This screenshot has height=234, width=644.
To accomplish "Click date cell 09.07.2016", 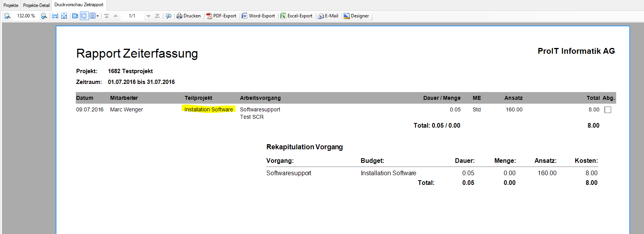I will [90, 109].
